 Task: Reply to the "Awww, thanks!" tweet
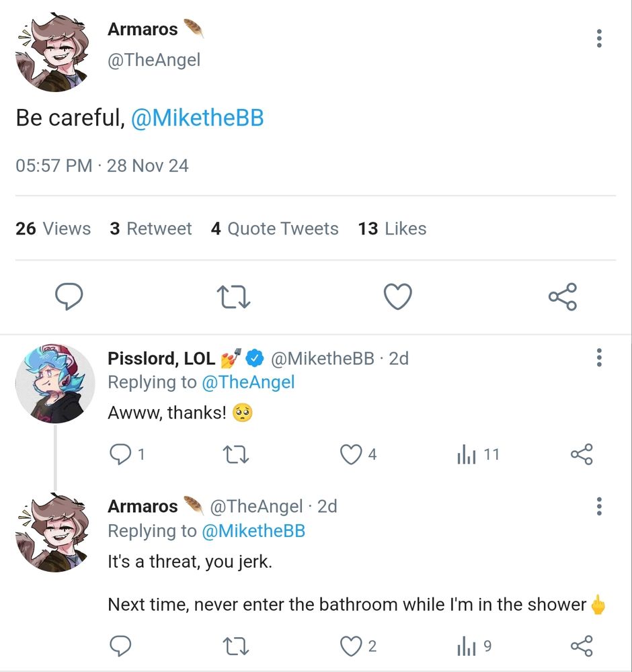click(x=120, y=455)
